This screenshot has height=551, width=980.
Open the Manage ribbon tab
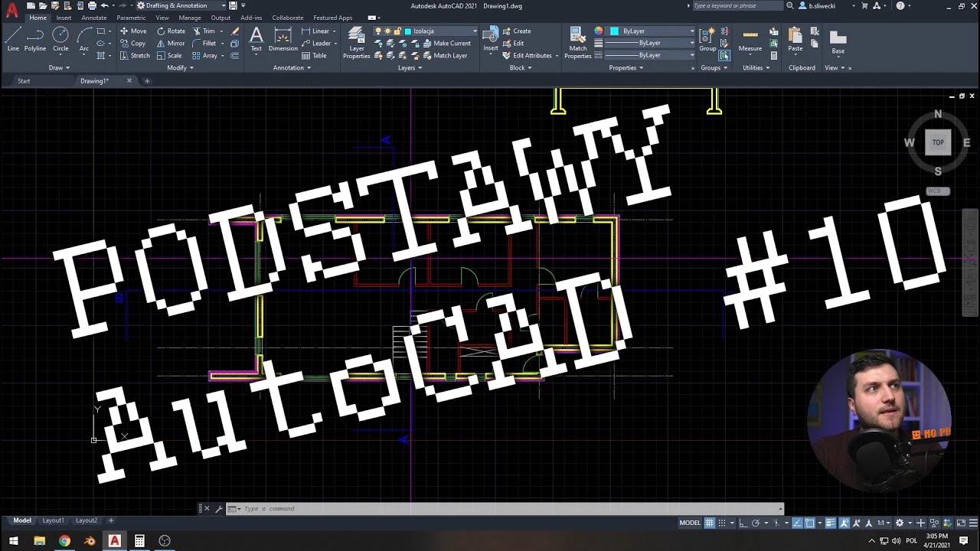[x=190, y=18]
